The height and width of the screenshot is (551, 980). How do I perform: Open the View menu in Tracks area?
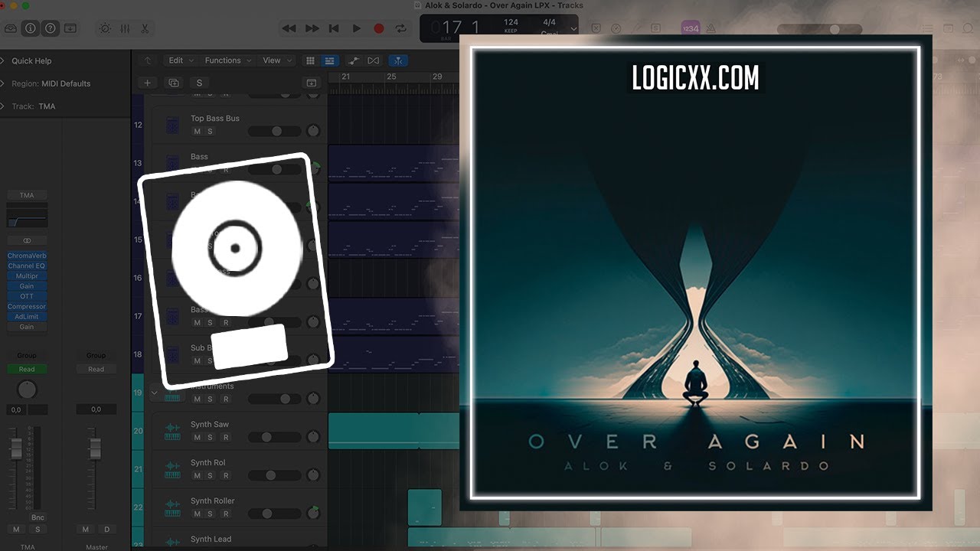point(276,60)
